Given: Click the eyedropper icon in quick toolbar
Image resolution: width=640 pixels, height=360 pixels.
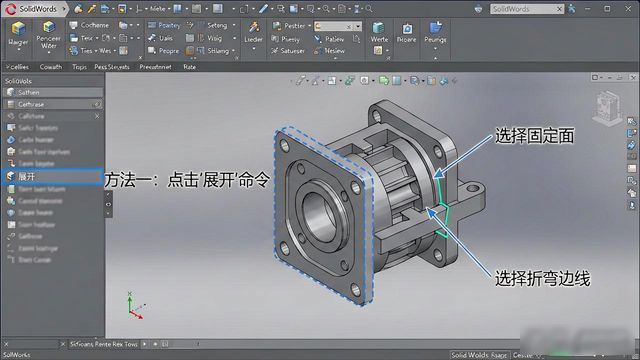Looking at the screenshot, I should [92, 9].
